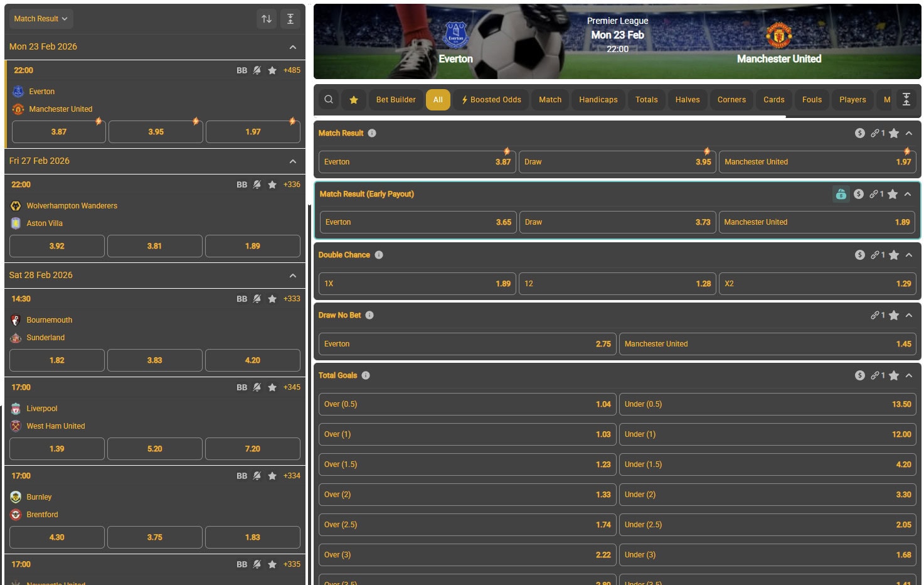Click the dollar icon in Double Chance header
Viewport: 924px width, 585px height.
pyautogui.click(x=860, y=255)
